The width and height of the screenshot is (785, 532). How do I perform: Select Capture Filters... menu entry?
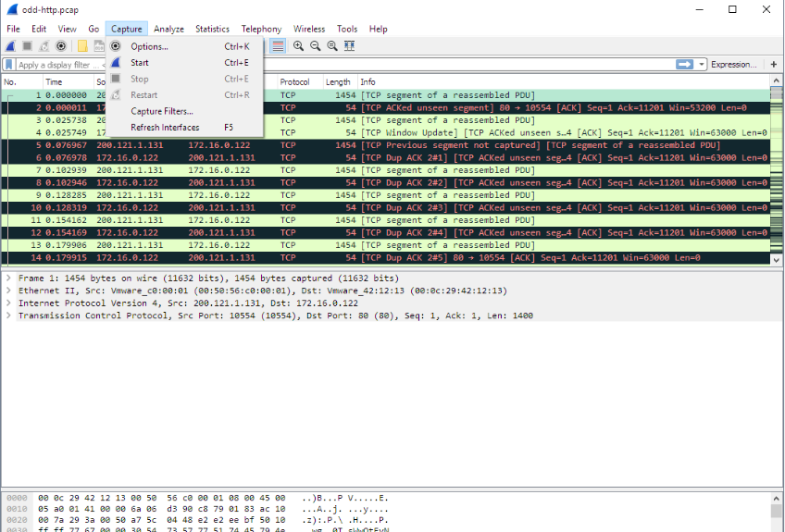(x=185, y=111)
